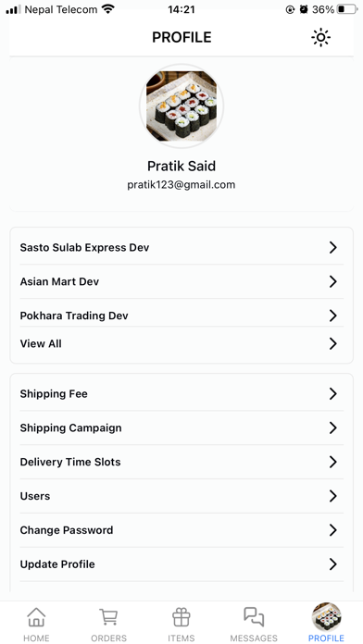Tap the Wi-Fi icon in status bar
363x644 pixels.
(108, 9)
